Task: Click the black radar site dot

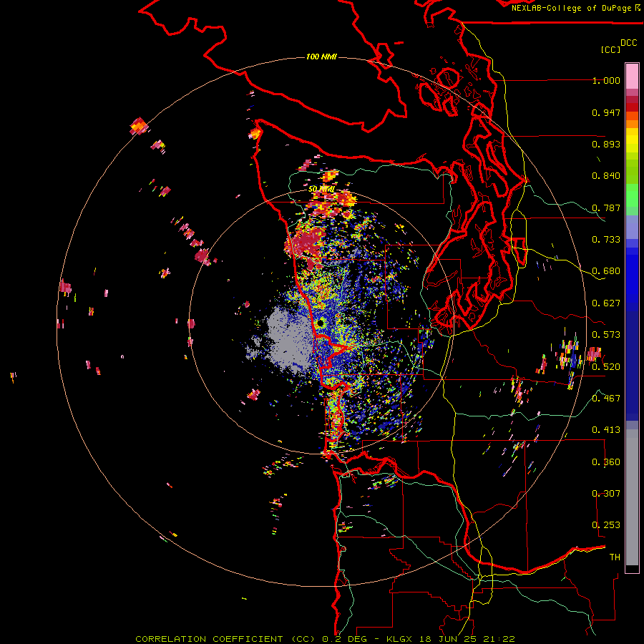Action: pos(321,323)
